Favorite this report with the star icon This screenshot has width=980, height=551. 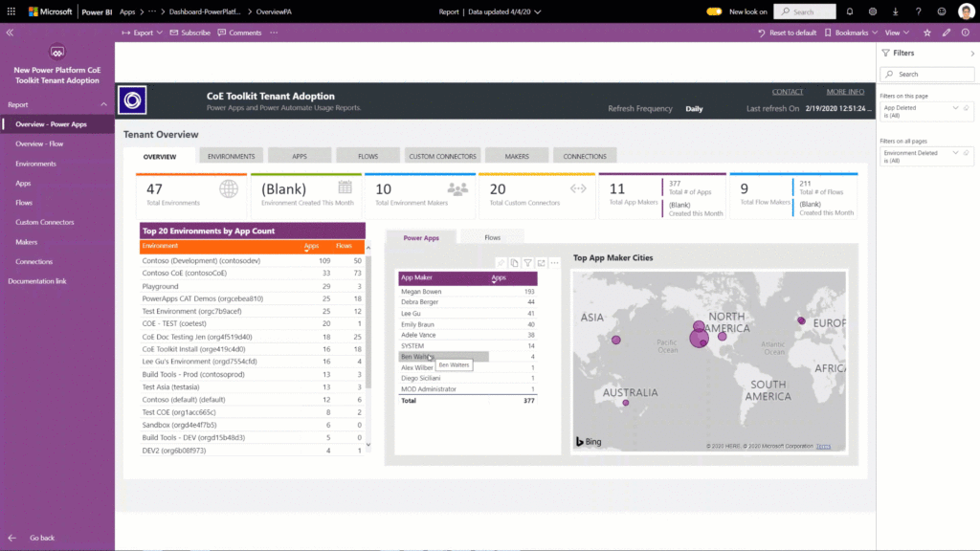pos(926,33)
